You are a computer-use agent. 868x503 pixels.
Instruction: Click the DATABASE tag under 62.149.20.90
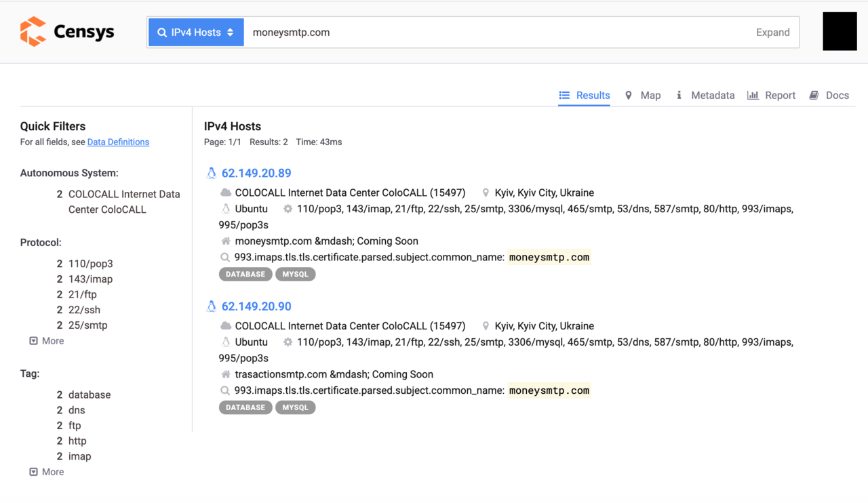tap(245, 407)
